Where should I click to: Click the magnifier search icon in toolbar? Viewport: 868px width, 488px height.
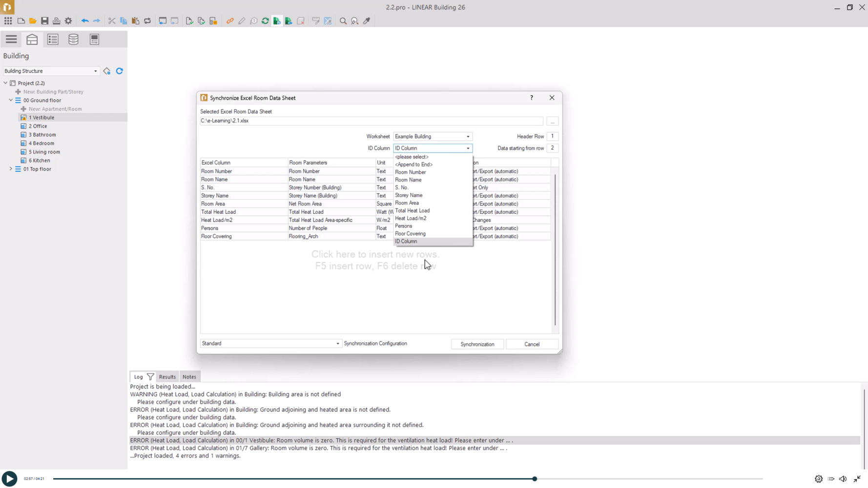pos(343,21)
